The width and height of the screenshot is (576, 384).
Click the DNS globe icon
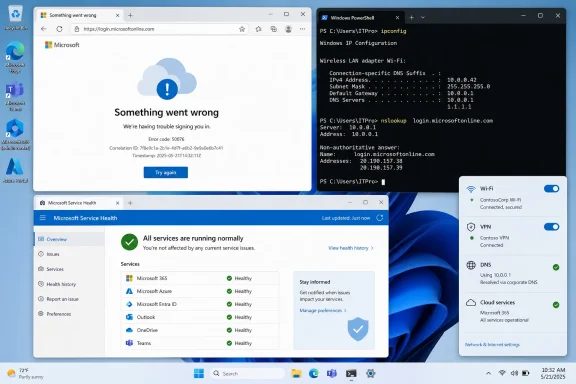[471, 265]
